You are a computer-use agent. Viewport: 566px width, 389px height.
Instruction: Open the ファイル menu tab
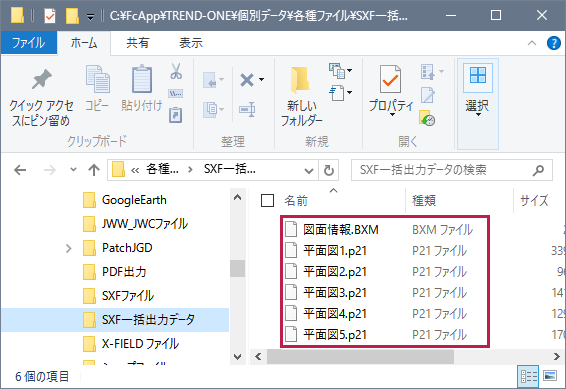[x=29, y=43]
